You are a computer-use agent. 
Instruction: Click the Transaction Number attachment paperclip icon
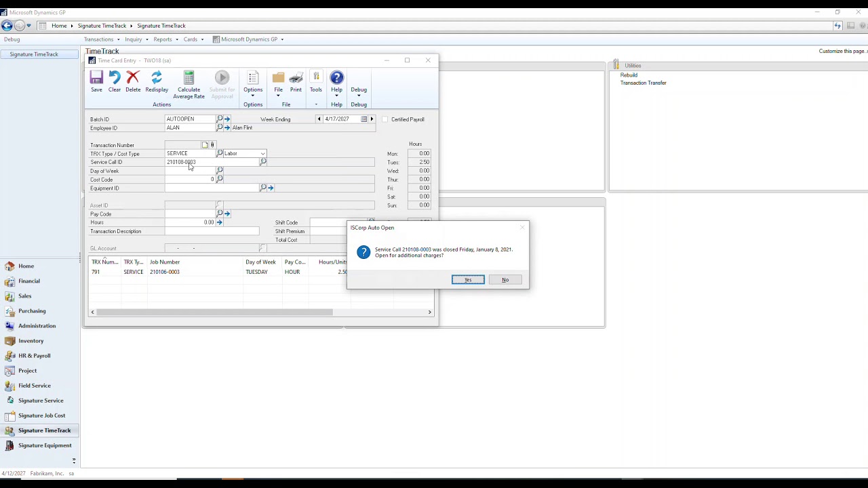click(212, 145)
